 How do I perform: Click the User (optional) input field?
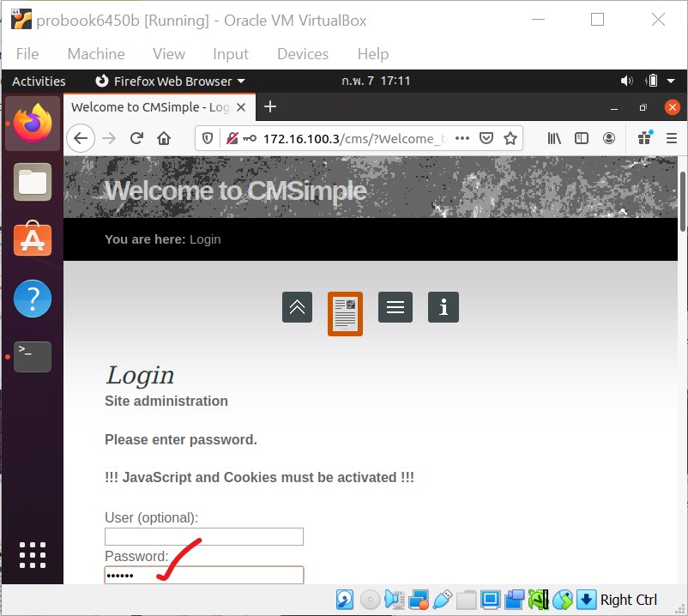[x=204, y=536]
